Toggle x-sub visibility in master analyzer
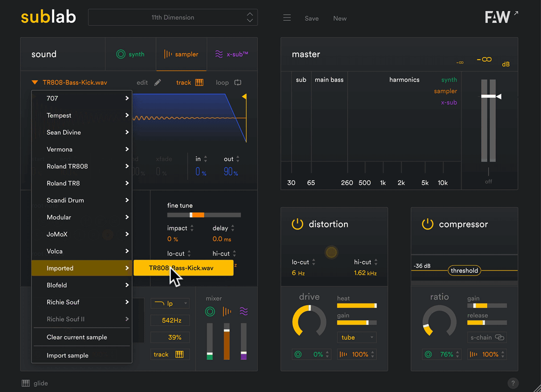 449,102
